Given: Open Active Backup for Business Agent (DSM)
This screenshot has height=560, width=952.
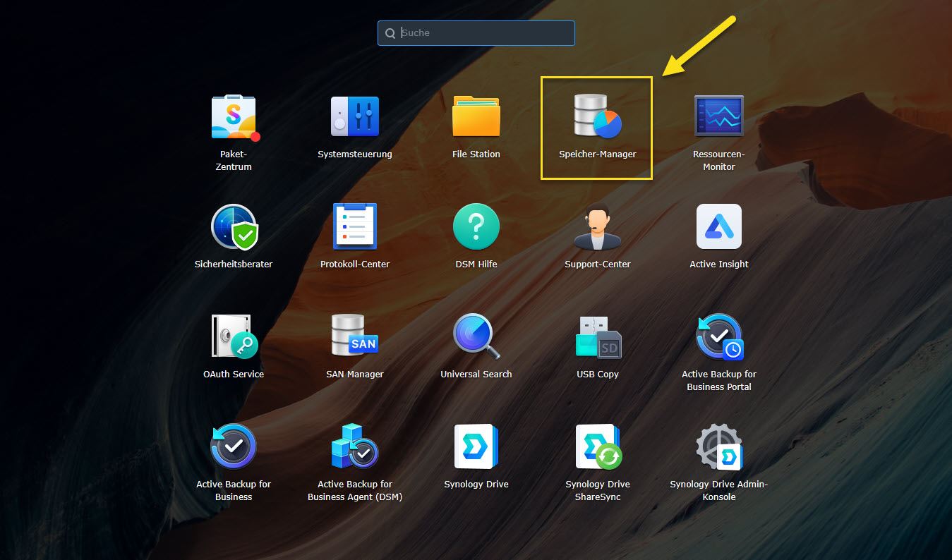Looking at the screenshot, I should click(355, 447).
